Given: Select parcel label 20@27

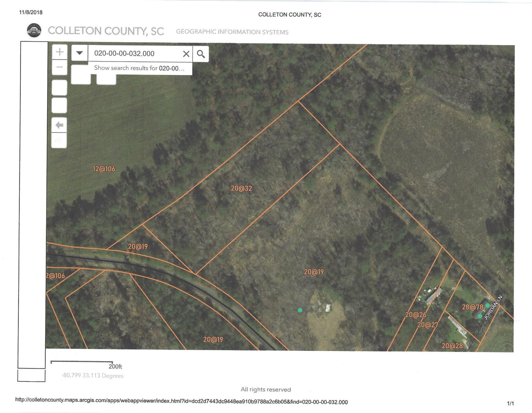Looking at the screenshot, I should 427,325.
